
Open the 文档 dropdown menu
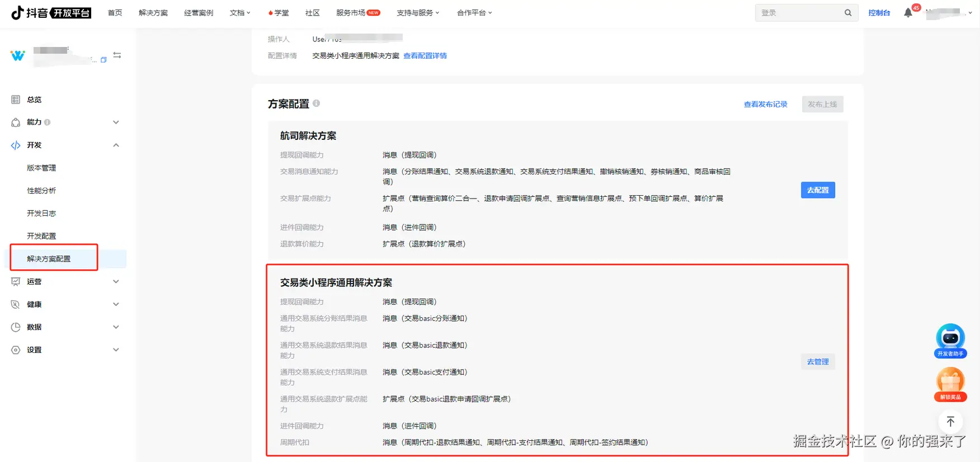[240, 13]
